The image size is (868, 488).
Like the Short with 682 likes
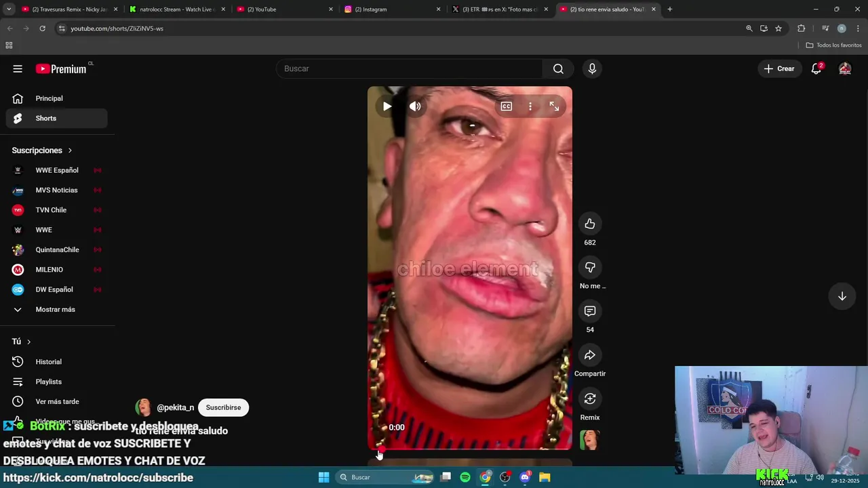point(590,224)
